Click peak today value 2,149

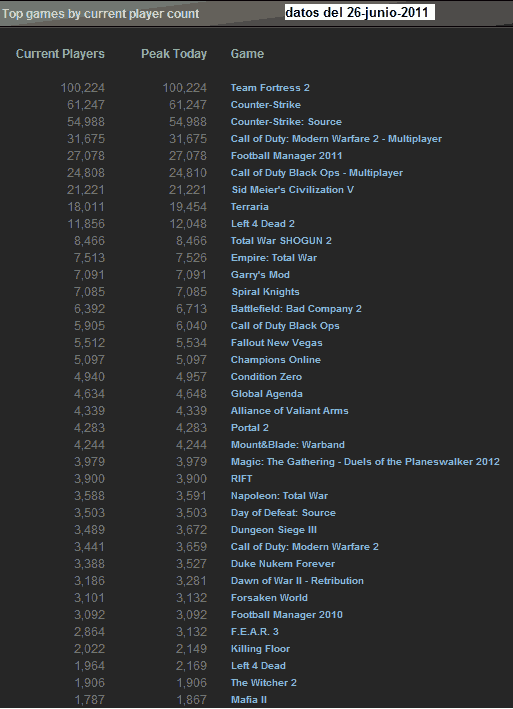tap(192, 649)
